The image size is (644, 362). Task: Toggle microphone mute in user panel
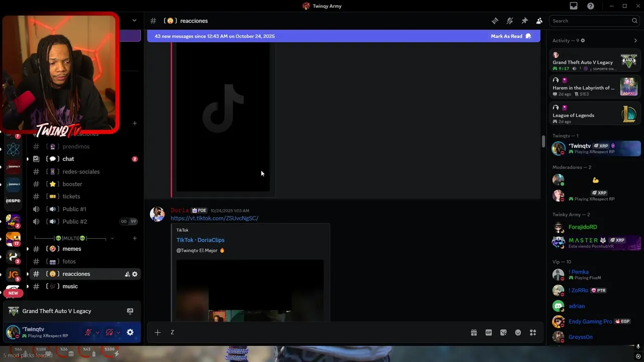[88, 332]
